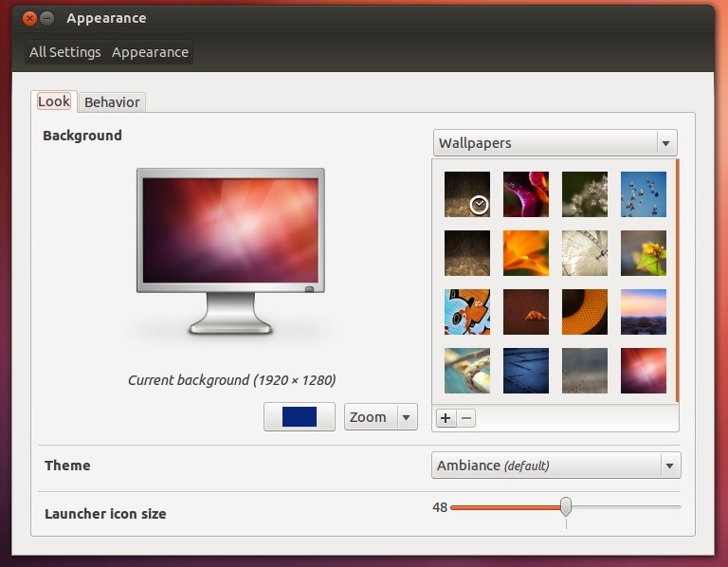728x567 pixels.
Task: Click the minus icon to remove wallpaper
Action: coord(466,418)
